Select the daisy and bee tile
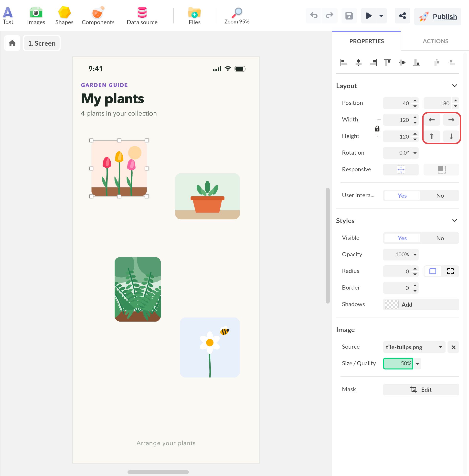Viewport: 469px width, 476px height. [x=210, y=347]
